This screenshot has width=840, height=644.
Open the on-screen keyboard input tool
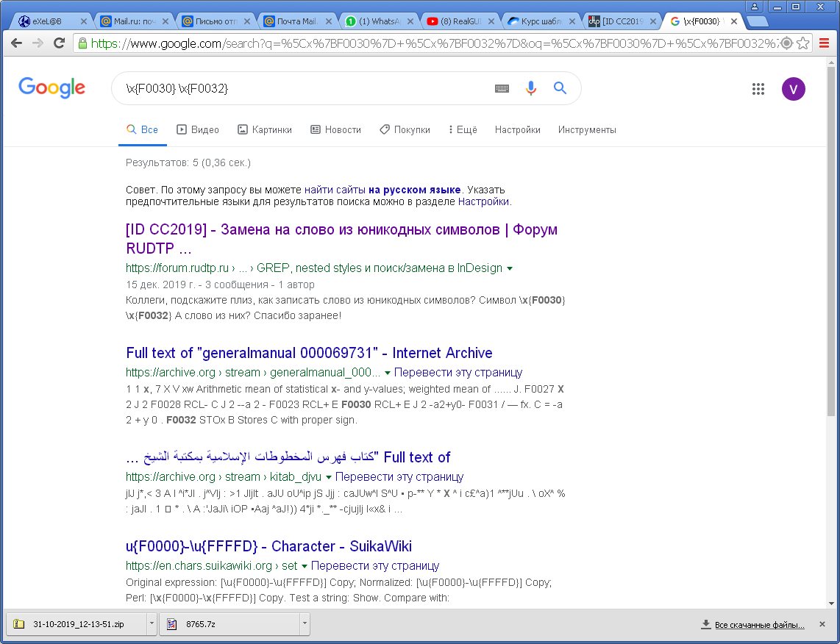502,88
